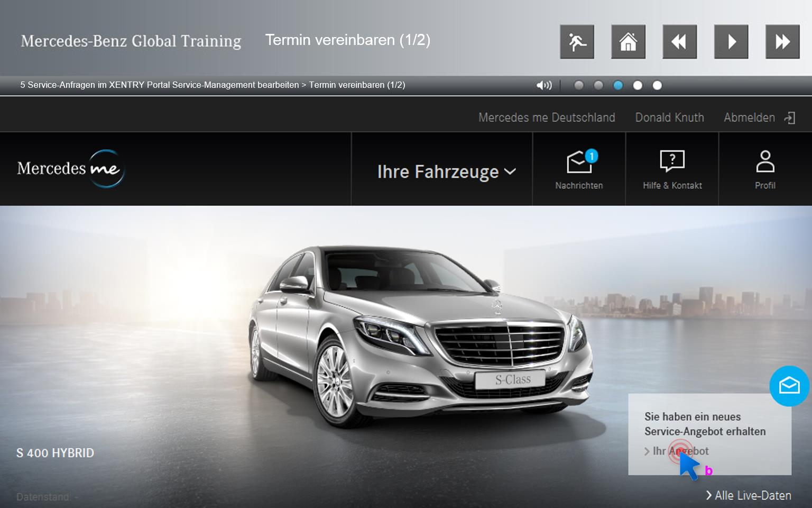Click the logout door icon
This screenshot has height=508, width=812.
(x=789, y=118)
